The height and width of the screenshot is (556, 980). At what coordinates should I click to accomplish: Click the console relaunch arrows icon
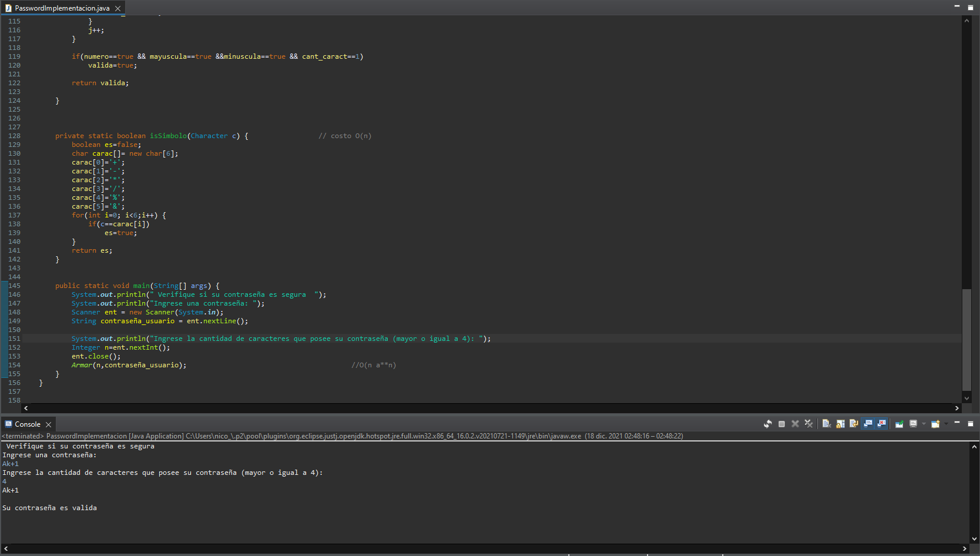click(768, 424)
